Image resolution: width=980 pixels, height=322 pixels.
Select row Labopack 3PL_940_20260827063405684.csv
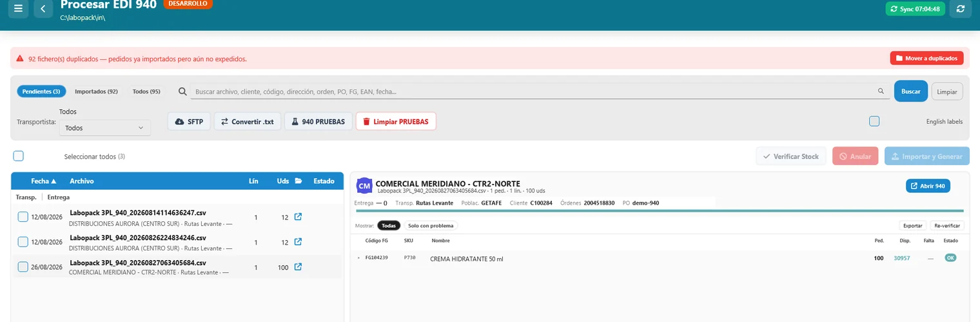coord(177,267)
